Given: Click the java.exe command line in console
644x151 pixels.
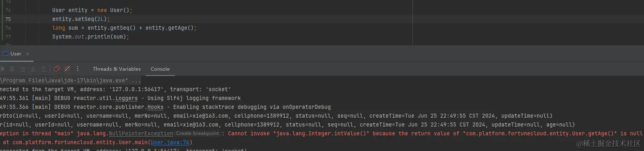Looking at the screenshot, I should coord(70,81).
